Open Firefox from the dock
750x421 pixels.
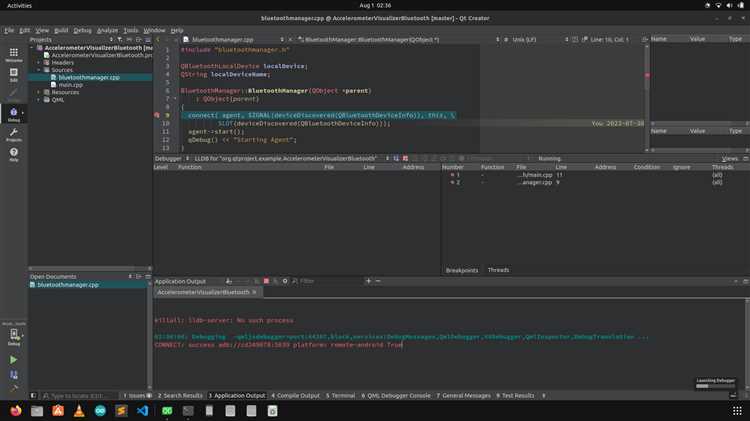[x=16, y=410]
